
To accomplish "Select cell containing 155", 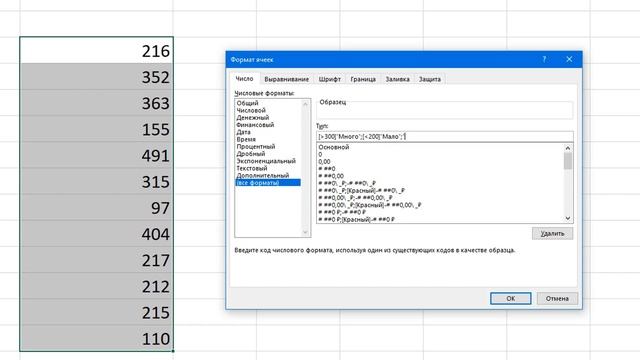I will pyautogui.click(x=96, y=129).
